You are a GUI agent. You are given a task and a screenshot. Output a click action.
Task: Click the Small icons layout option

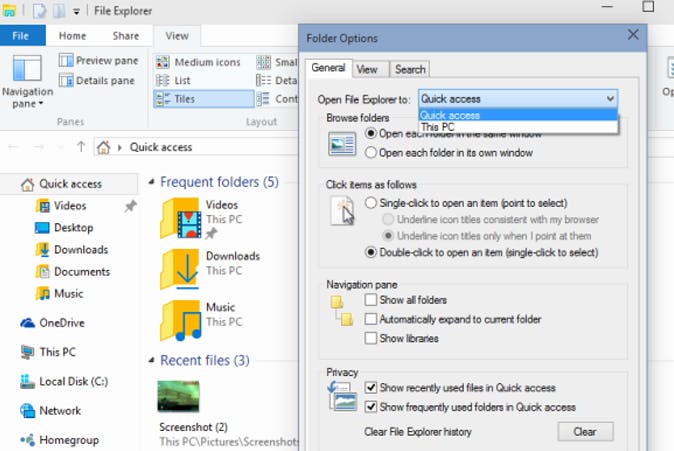[x=277, y=62]
